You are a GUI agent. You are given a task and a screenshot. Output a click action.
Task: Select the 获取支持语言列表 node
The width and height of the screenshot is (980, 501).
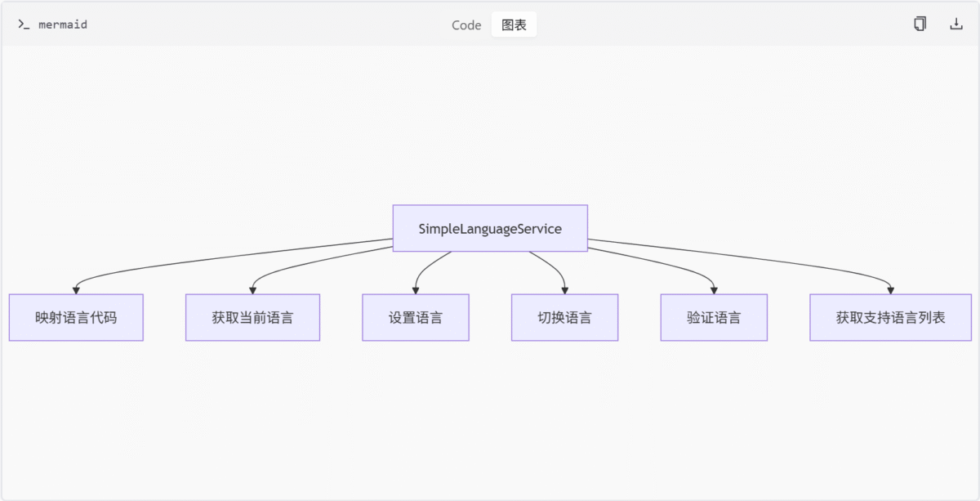891,318
